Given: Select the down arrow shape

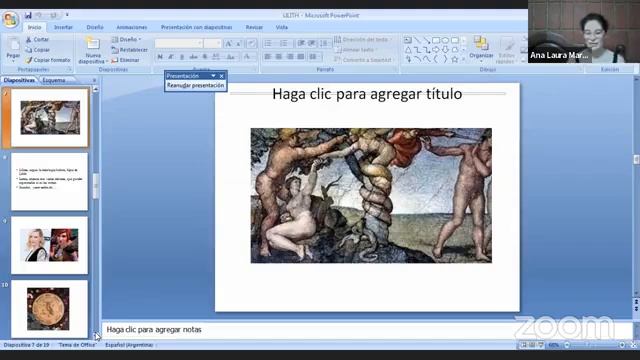Looking at the screenshot, I should [445, 50].
